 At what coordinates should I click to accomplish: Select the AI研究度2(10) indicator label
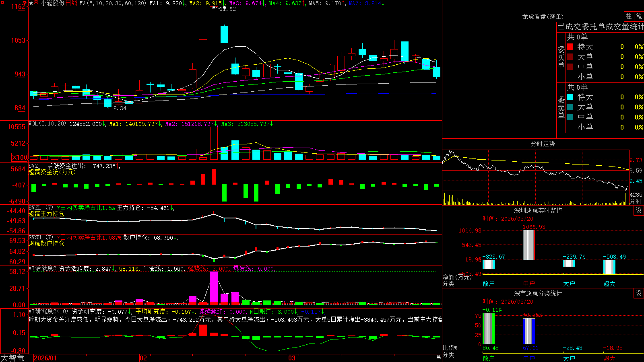48,311
